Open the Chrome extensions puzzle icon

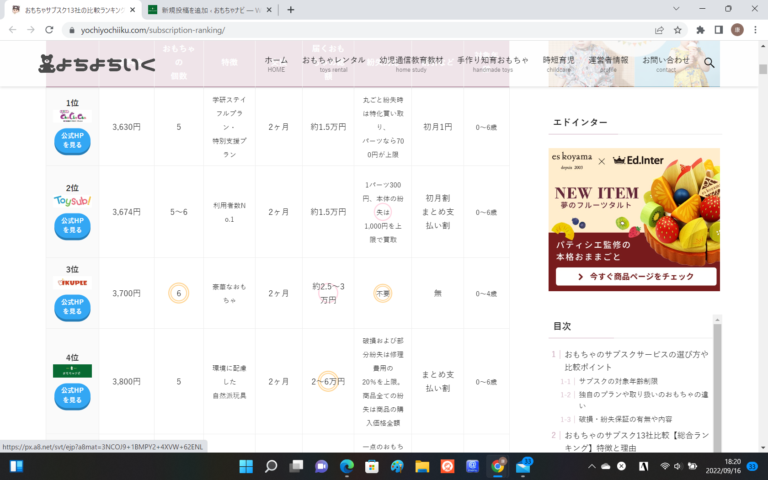[x=700, y=30]
